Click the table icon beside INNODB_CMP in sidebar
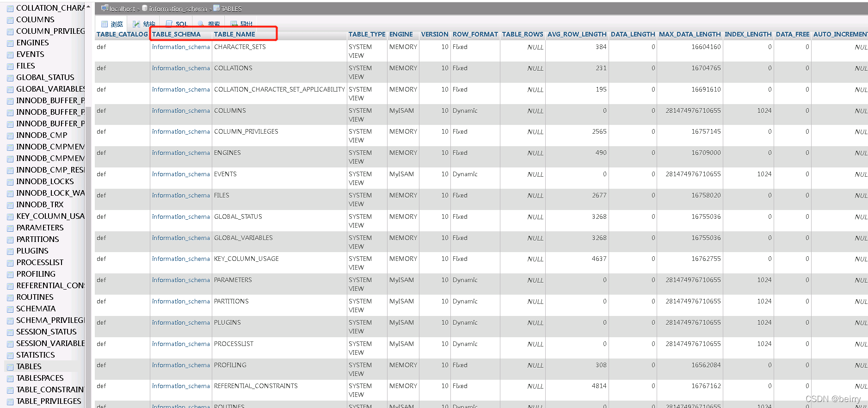 pos(10,136)
